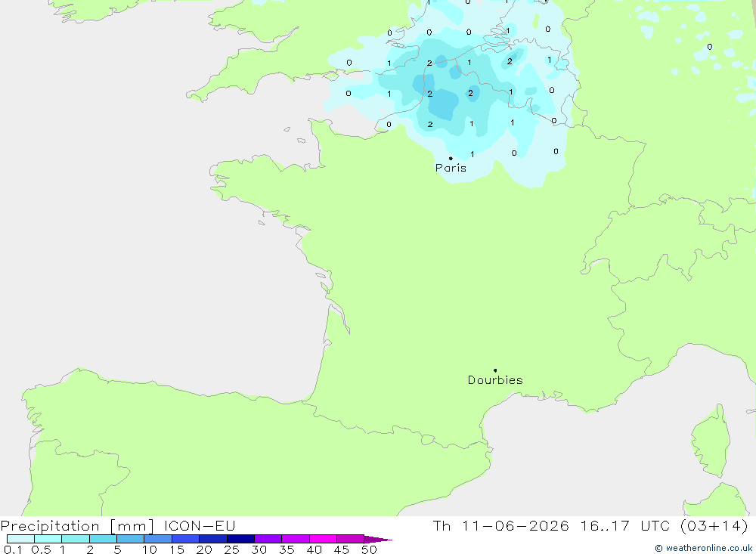Pick the 30–35 mm purple legend swatch
Screen dimensions: 756x554
point(268,539)
